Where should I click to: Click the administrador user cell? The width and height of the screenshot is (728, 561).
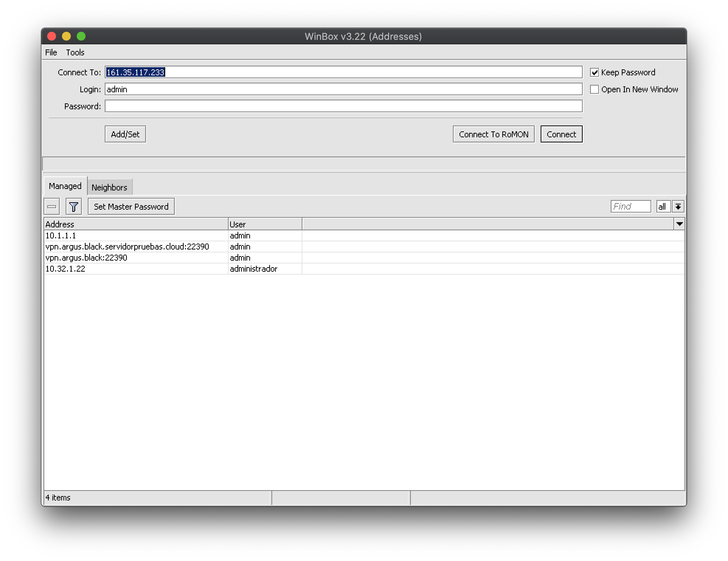pyautogui.click(x=265, y=269)
